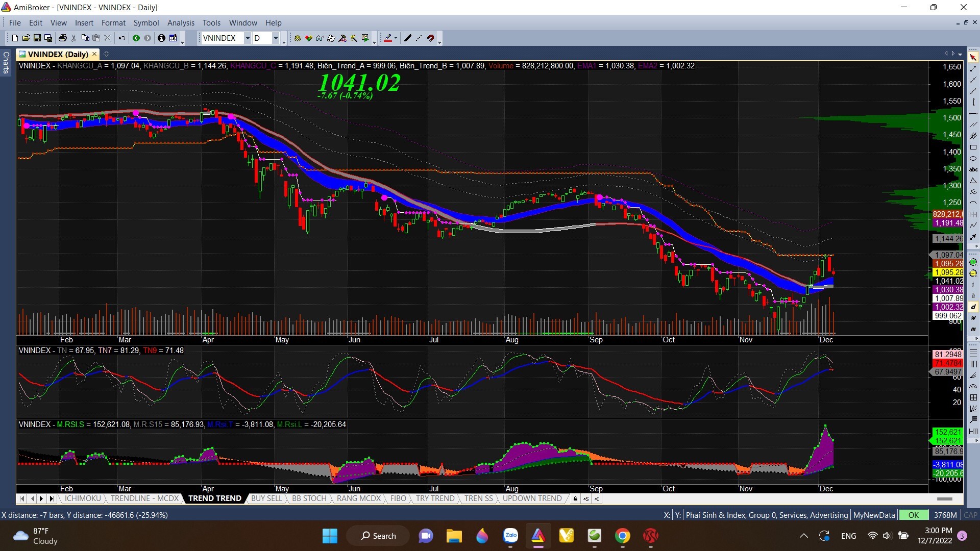980x551 pixels.
Task: Switch to monthly interval with the m button
Action: coord(973,330)
